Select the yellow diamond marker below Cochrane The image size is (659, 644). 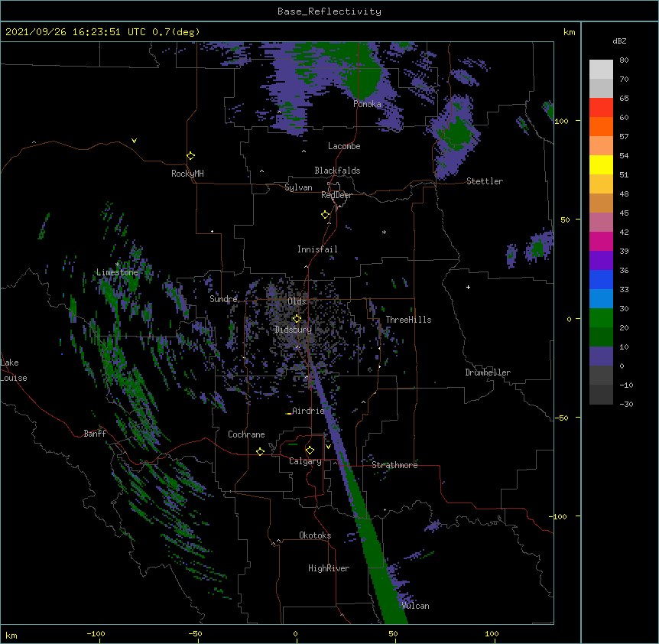point(260,451)
